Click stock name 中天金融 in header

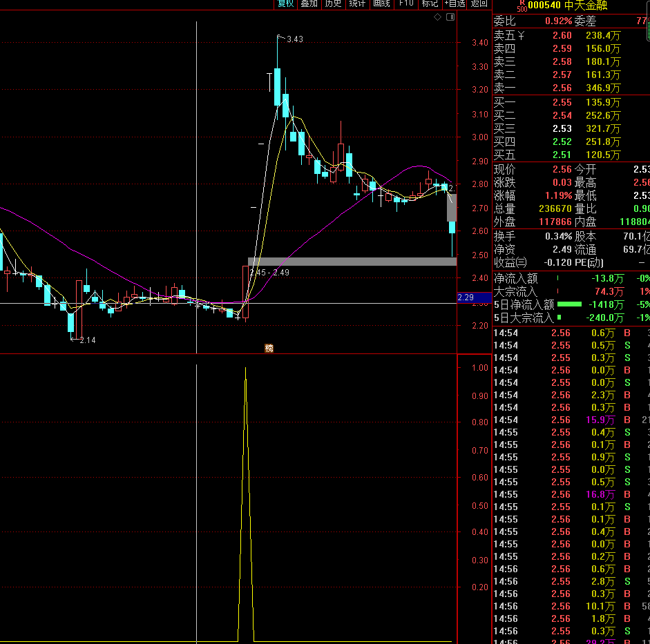[586, 6]
